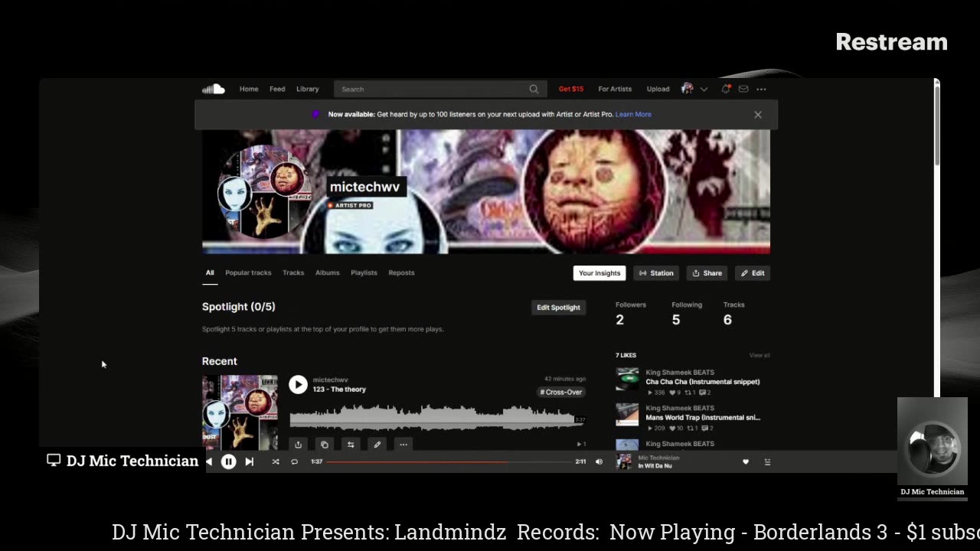Click the user avatar in the header
This screenshot has width=980, height=551.
[x=688, y=89]
